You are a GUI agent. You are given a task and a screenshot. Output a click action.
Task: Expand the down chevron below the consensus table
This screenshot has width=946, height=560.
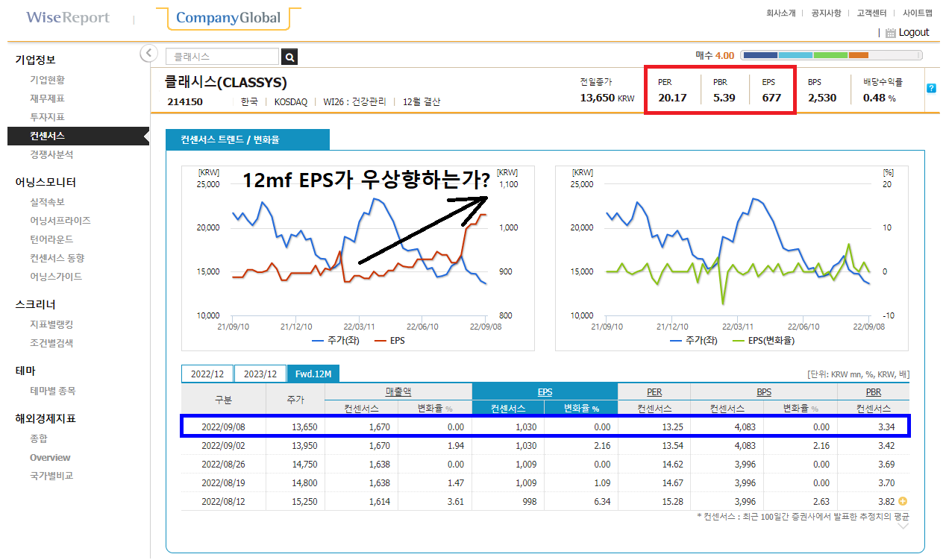(x=903, y=526)
